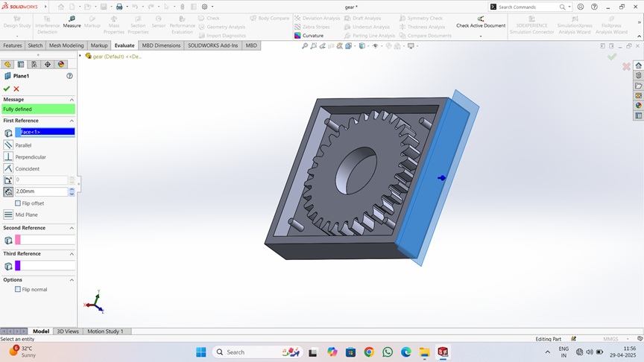Image resolution: width=644 pixels, height=362 pixels.
Task: Increase the offset distance with up spinner
Action: coord(72,190)
